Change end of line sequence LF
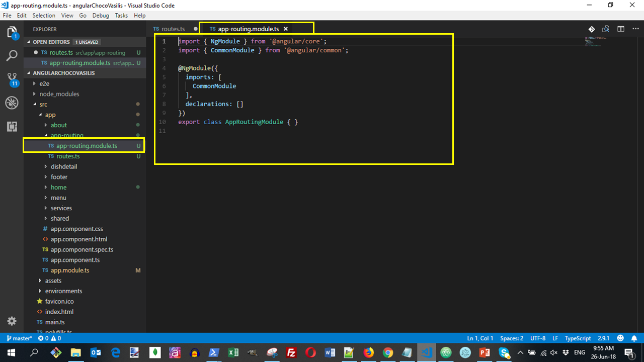The image size is (644, 362). [x=555, y=338]
